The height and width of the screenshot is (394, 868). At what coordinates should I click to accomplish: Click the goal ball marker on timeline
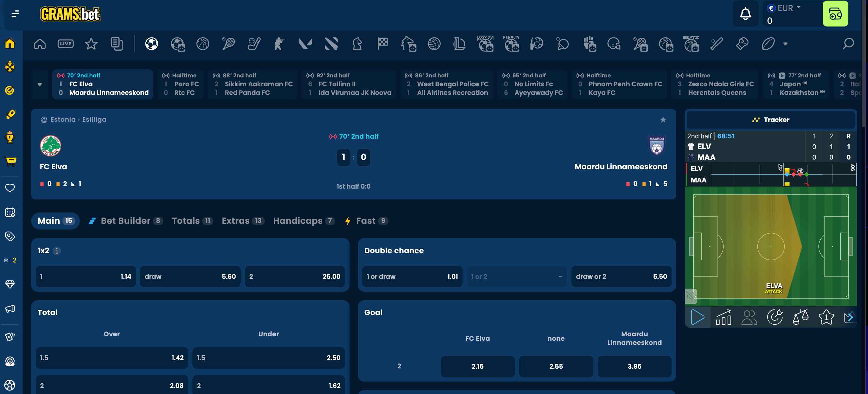pos(800,171)
